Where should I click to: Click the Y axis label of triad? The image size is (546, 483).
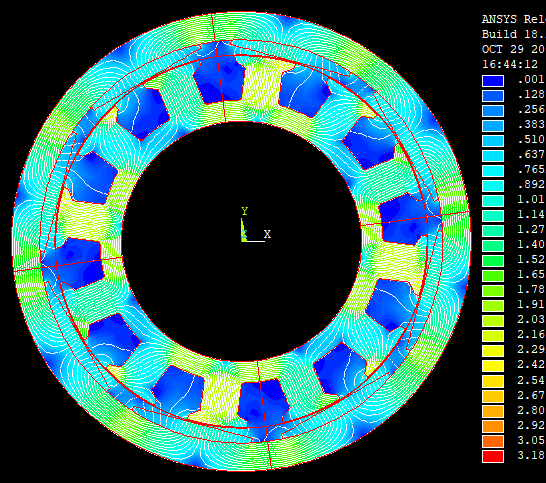[x=244, y=211]
